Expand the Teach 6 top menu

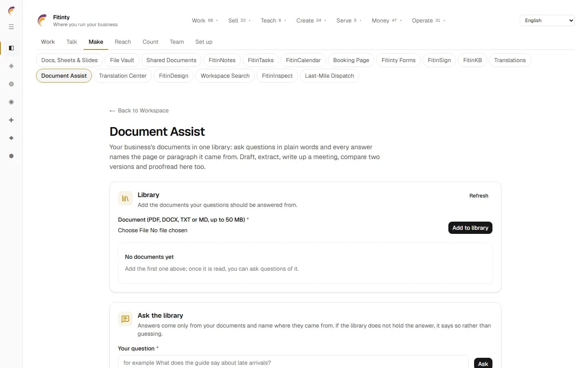[x=273, y=20]
